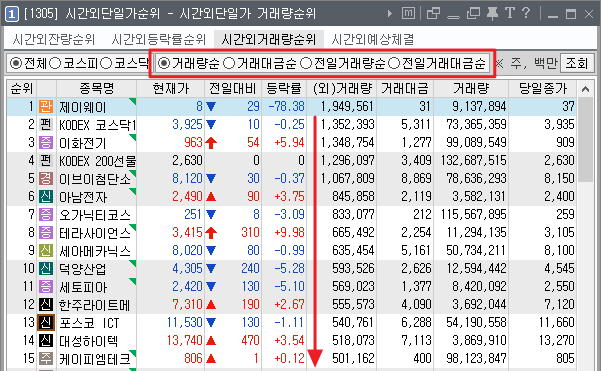This screenshot has height=371, width=601.
Task: Click 신 badge icon for 덕양산업
Action: tap(46, 268)
